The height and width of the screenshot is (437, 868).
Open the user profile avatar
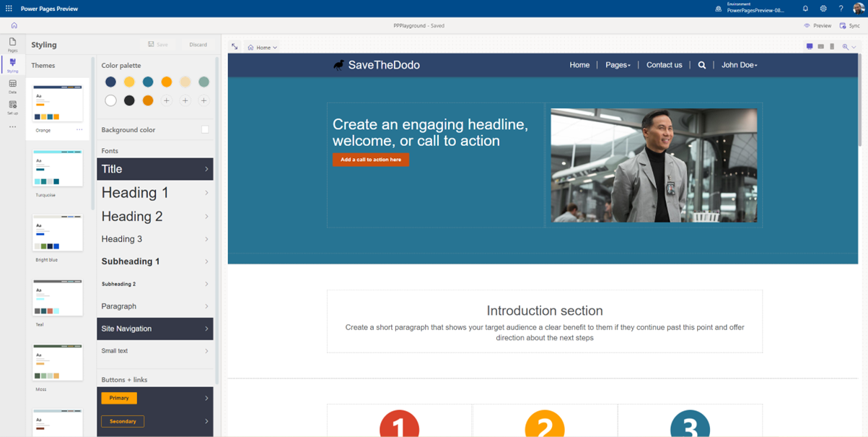click(858, 9)
